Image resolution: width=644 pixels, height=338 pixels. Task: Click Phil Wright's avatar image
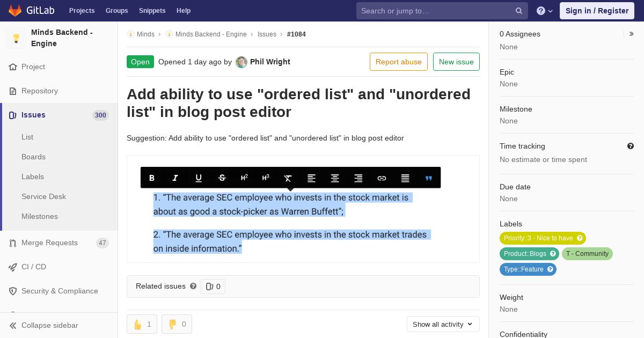pos(241,62)
